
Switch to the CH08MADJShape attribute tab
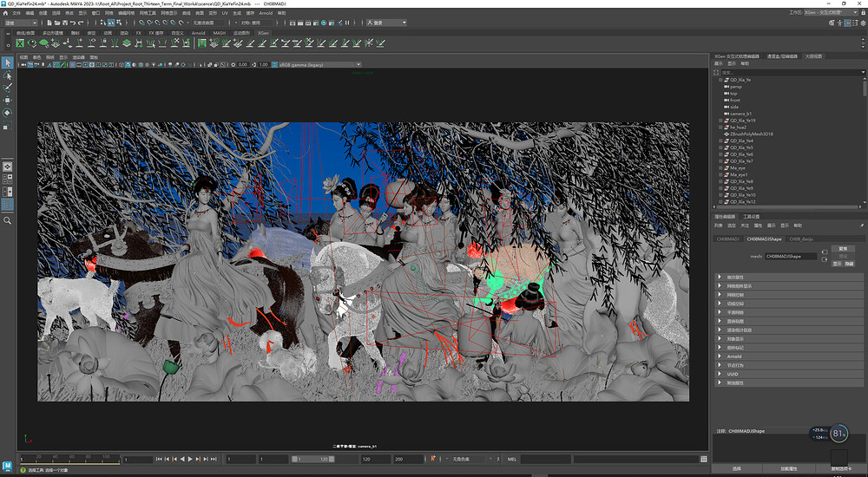764,239
